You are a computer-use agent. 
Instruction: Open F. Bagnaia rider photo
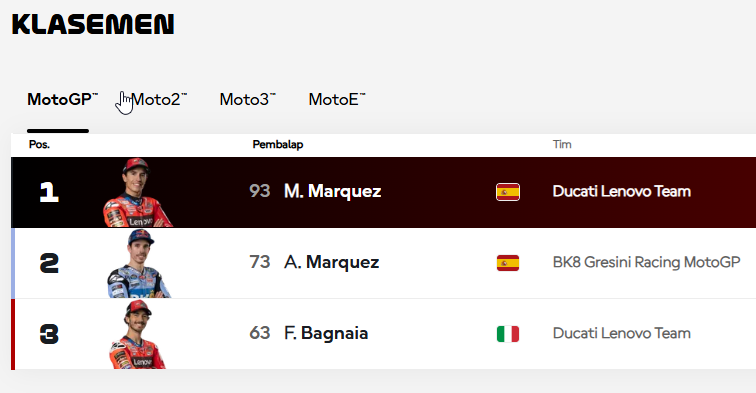(137, 334)
